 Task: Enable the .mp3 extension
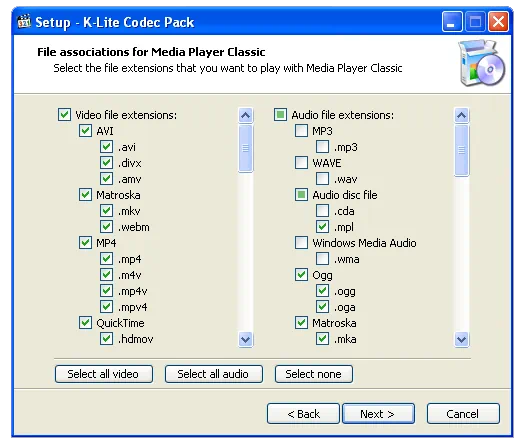coord(322,147)
